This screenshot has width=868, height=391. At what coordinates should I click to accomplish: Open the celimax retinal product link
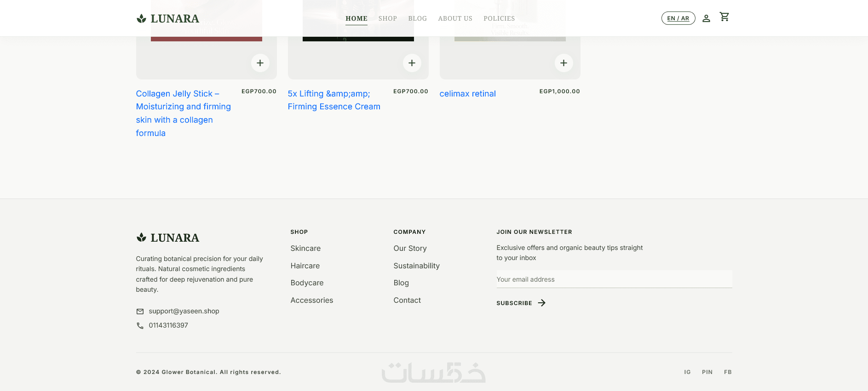[468, 94]
